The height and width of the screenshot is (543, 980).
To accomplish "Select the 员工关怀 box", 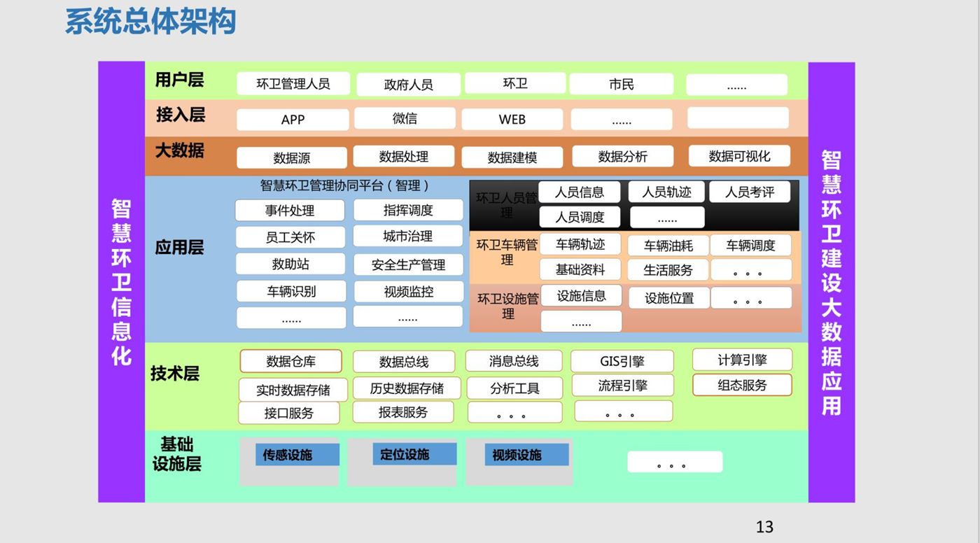I will coord(290,237).
